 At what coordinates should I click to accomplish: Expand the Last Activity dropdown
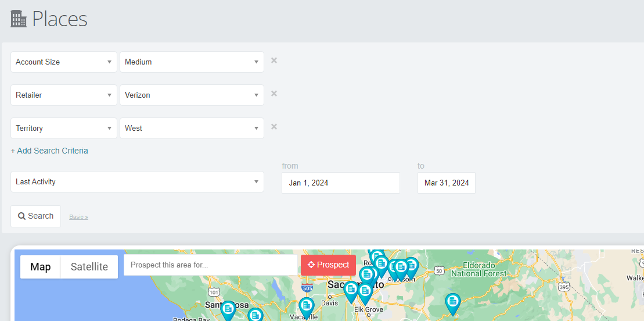(137, 181)
